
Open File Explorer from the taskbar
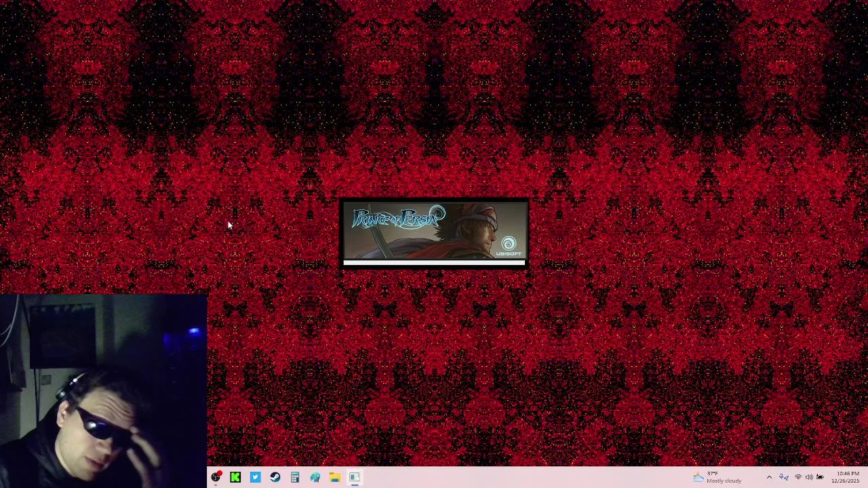pos(334,477)
